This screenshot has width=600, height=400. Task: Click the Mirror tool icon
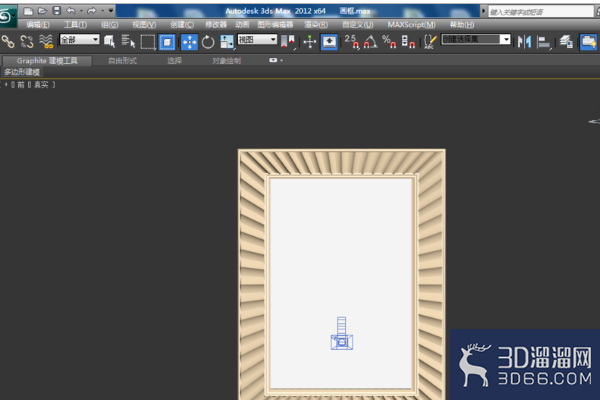point(524,41)
